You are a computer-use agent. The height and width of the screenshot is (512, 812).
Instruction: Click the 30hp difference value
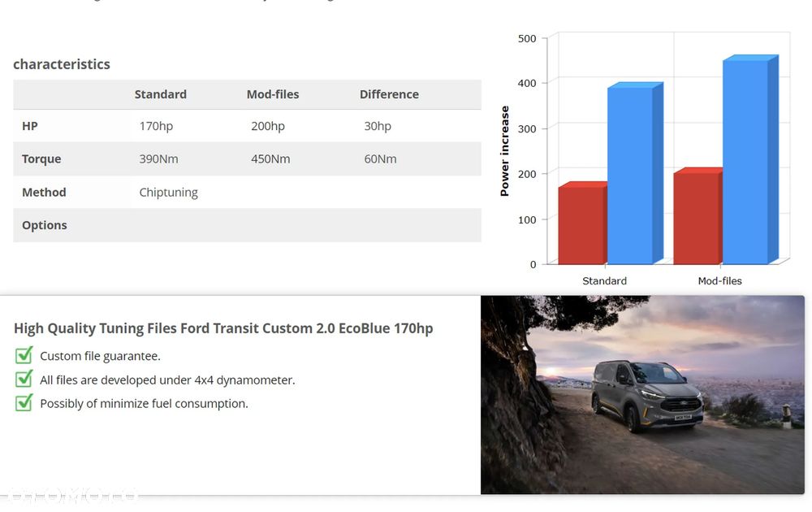tap(378, 127)
